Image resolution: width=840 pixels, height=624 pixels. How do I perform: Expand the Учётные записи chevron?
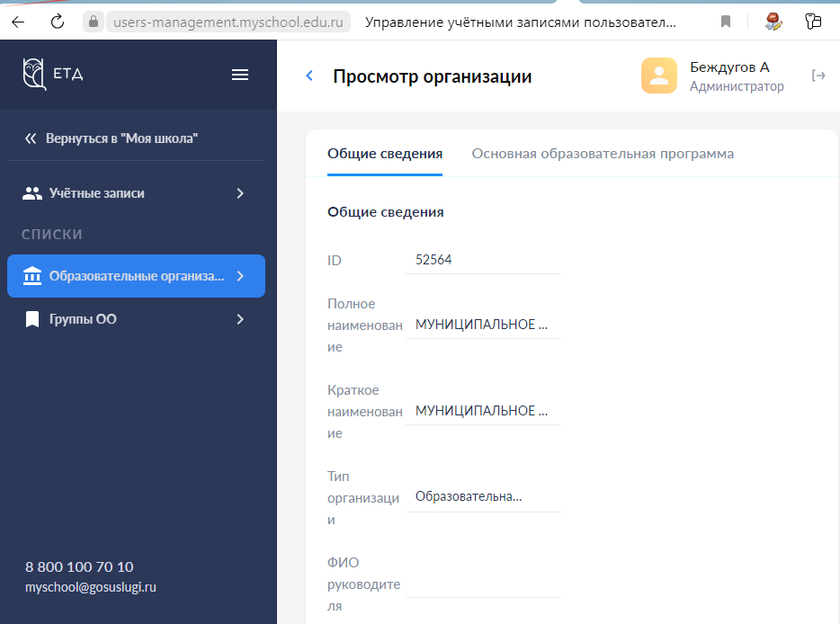coord(240,193)
